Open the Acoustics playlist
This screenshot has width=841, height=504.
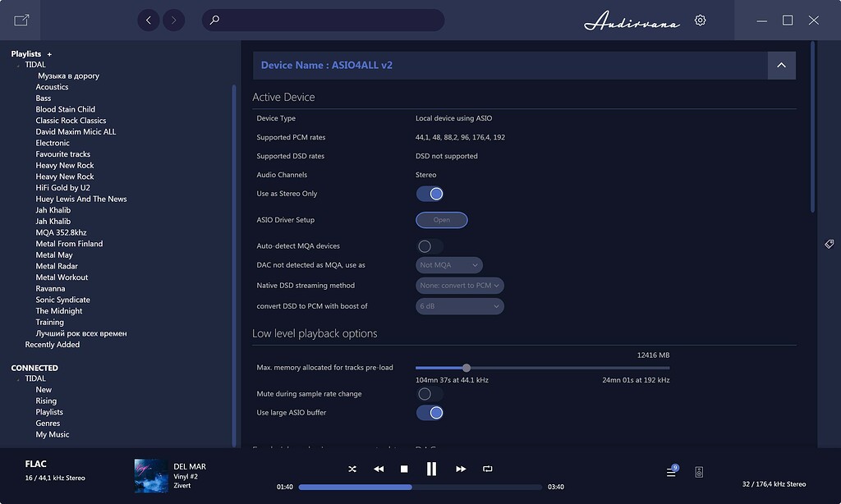pos(52,87)
